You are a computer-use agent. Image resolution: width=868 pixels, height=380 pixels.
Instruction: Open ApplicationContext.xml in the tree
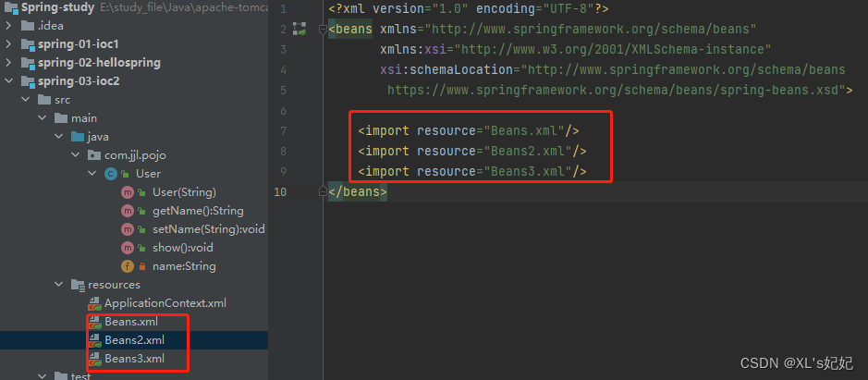tap(165, 303)
